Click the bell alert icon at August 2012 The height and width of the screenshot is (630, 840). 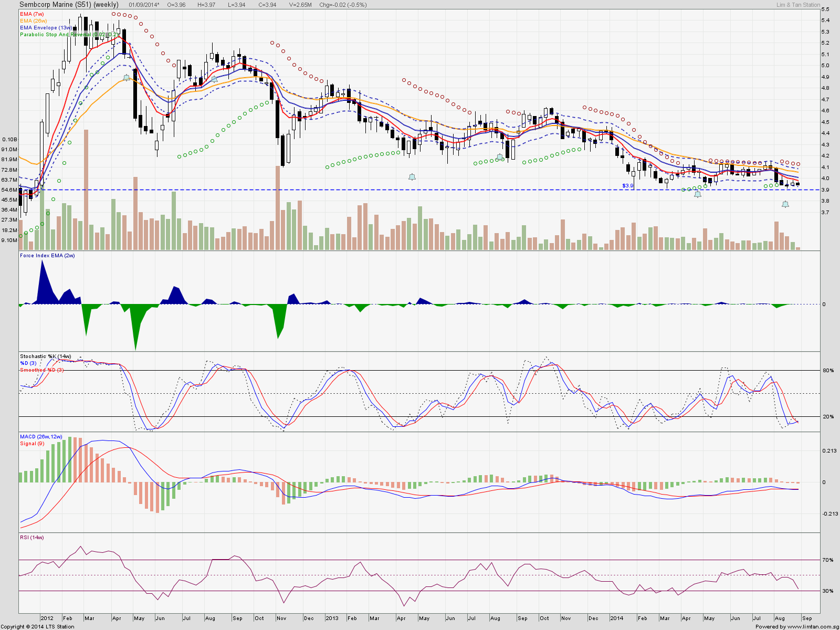pyautogui.click(x=214, y=79)
